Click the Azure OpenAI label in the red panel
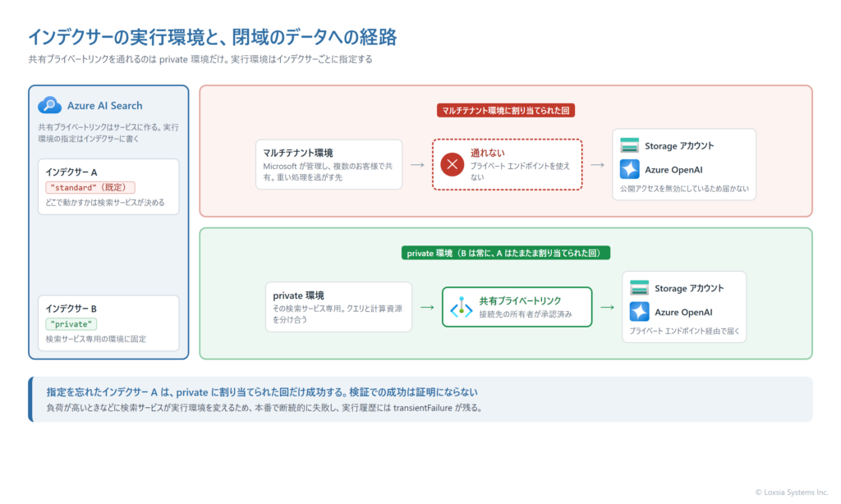 pyautogui.click(x=673, y=170)
